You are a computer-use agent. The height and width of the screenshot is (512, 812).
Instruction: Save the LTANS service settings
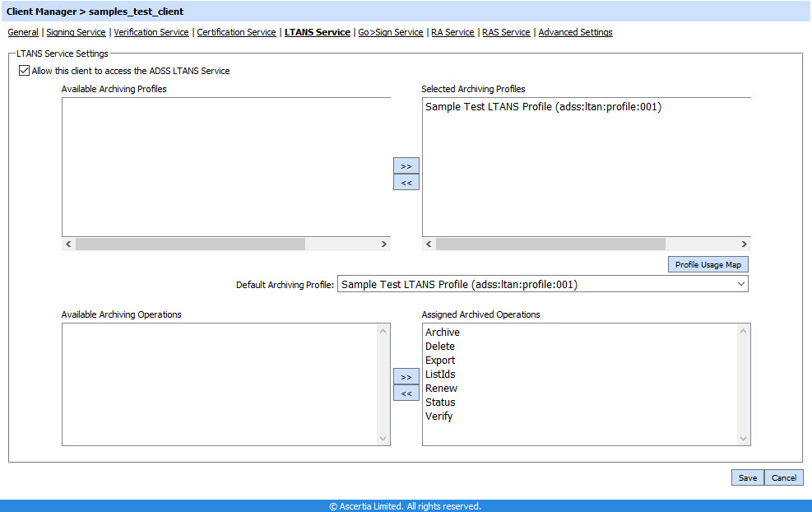(747, 477)
